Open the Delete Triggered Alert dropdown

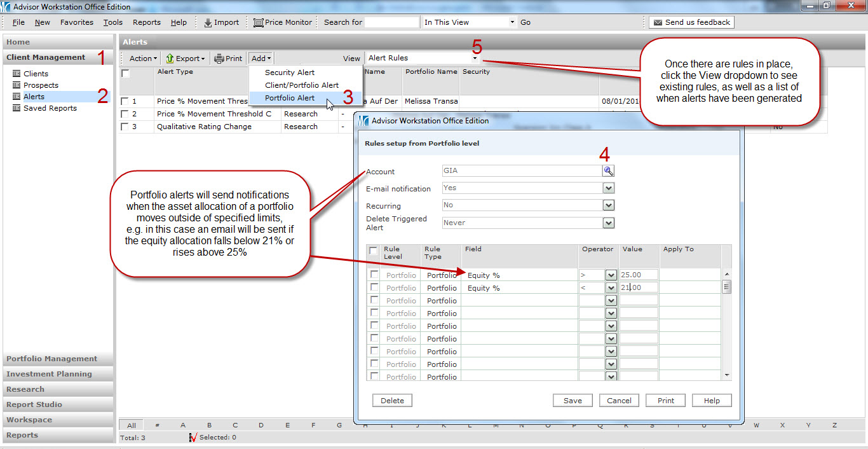click(x=608, y=223)
